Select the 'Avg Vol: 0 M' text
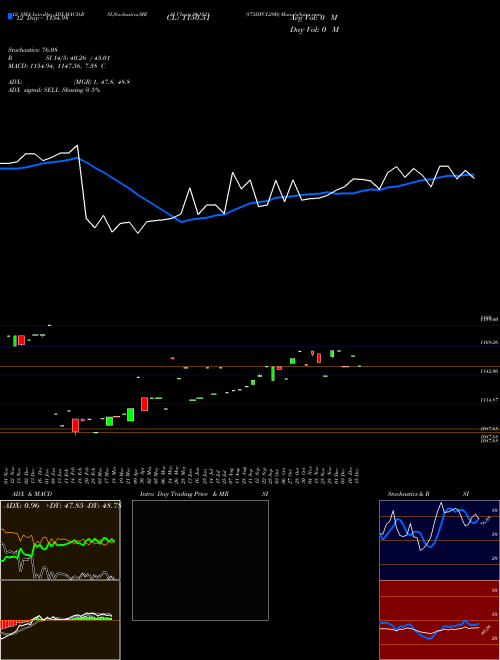The image size is (500, 660). click(314, 18)
